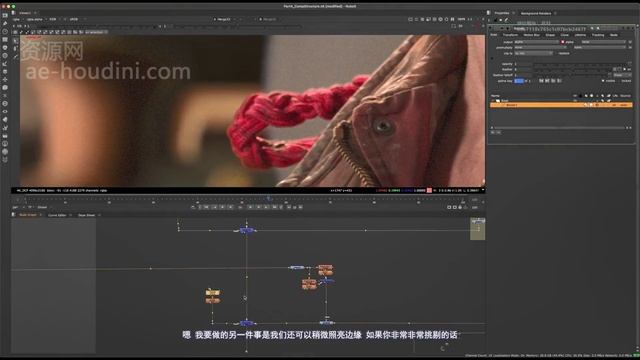The height and width of the screenshot is (360, 640).
Task: Select the Roto add-points tool in viewer
Action: [x=16, y=49]
